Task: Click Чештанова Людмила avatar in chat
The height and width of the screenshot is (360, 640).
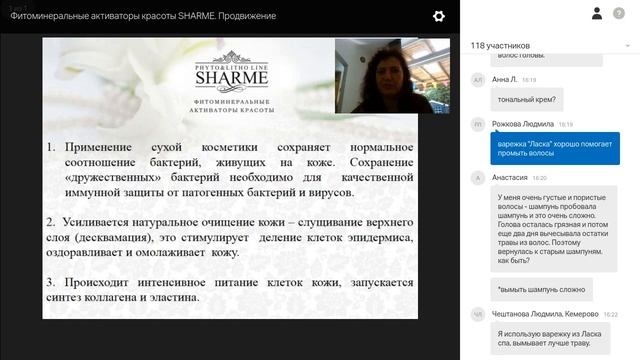Action: point(478,314)
